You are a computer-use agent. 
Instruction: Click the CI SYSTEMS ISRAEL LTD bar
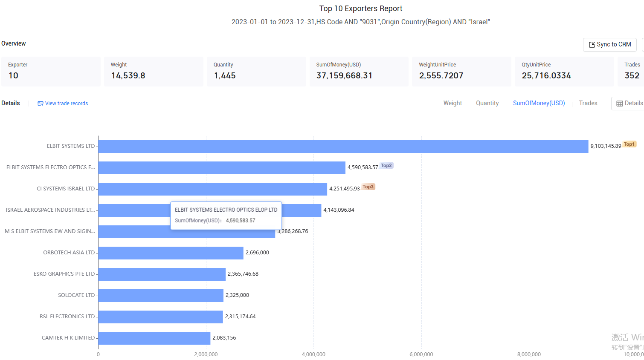click(x=213, y=189)
